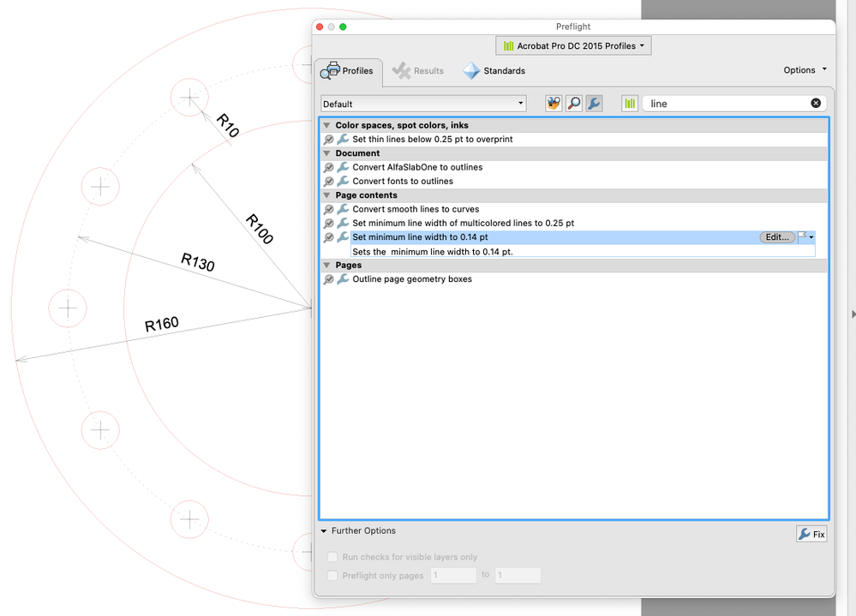The height and width of the screenshot is (616, 856).
Task: Collapse the Further Options section
Action: coord(324,531)
